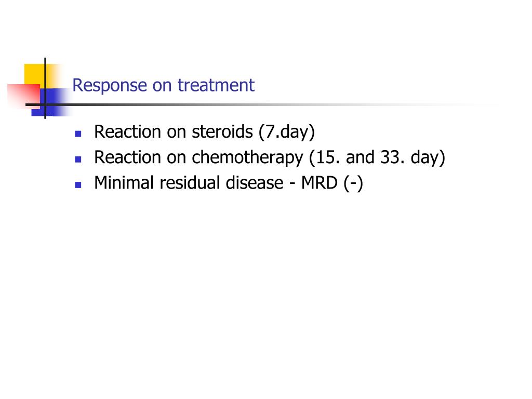Click the word "steroids" in the first bullet
This screenshot has width=532, height=399.
click(x=222, y=131)
